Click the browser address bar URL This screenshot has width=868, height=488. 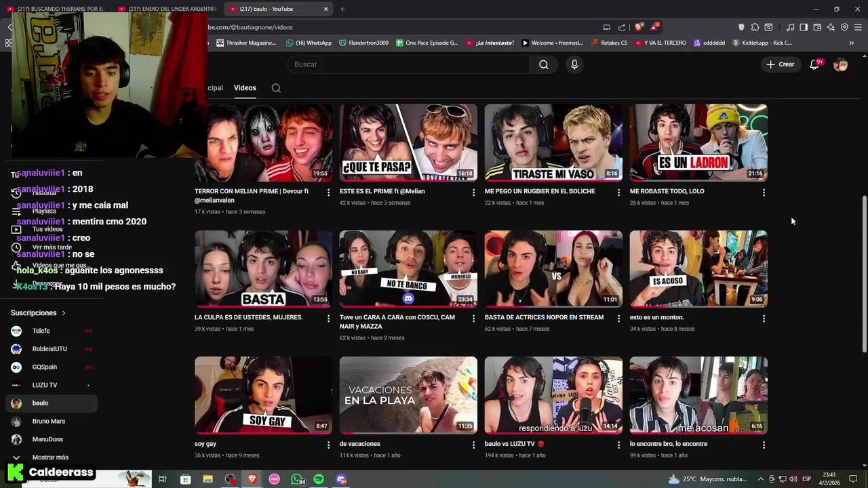251,27
